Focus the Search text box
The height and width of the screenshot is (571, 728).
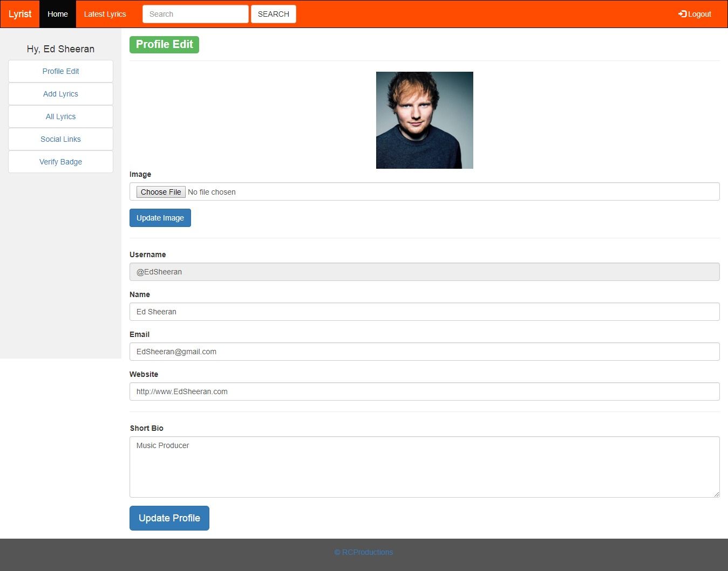pyautogui.click(x=195, y=14)
